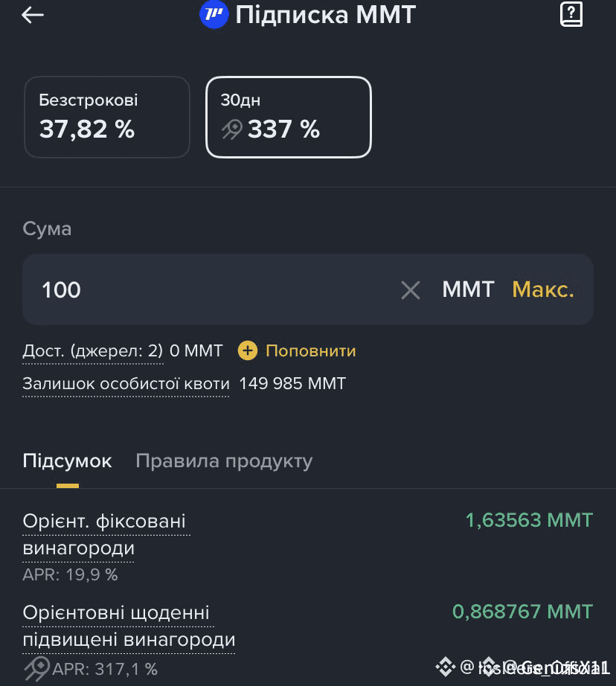Tap the Binance watermark logo
Viewport: 616px width, 686px height.
(x=446, y=667)
